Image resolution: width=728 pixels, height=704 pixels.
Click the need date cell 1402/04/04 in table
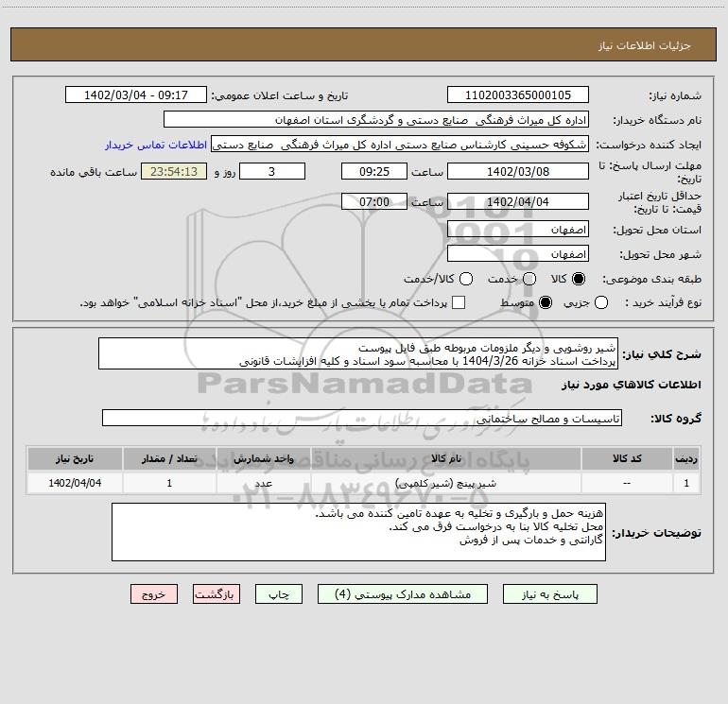point(75,483)
